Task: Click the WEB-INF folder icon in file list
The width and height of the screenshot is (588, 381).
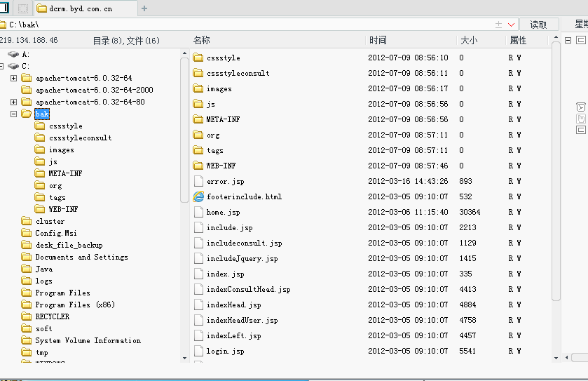Action: point(198,166)
